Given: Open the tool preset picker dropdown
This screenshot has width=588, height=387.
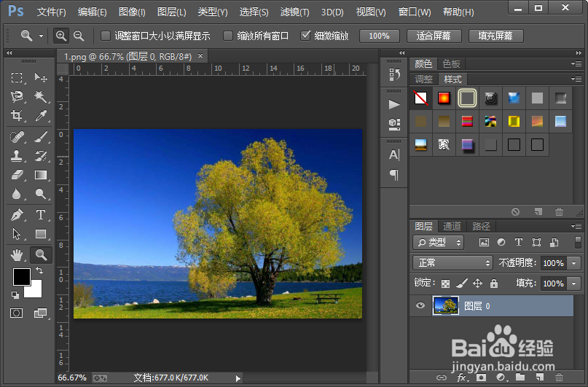Looking at the screenshot, I should click(x=41, y=36).
